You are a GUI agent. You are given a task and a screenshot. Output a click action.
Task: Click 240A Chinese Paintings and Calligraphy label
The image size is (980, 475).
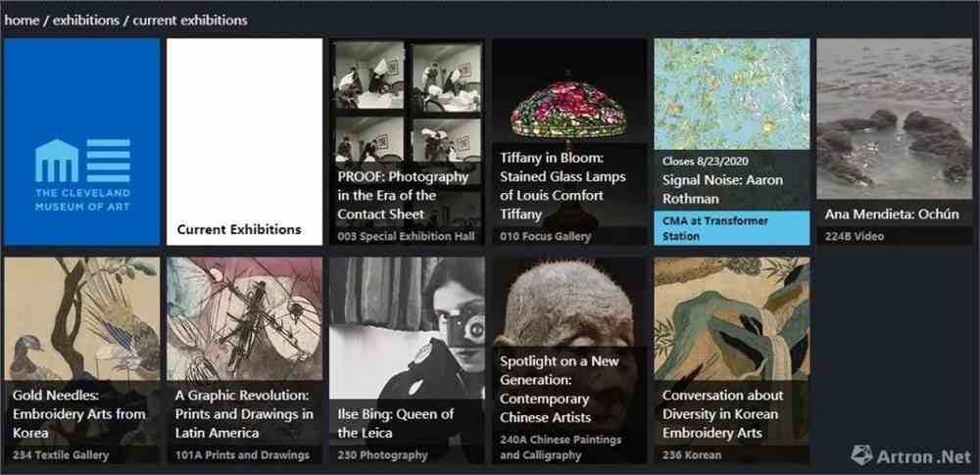pyautogui.click(x=561, y=448)
